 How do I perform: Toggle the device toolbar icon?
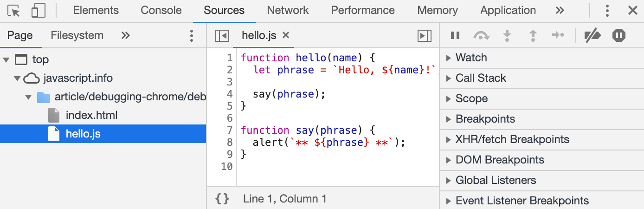(x=38, y=11)
